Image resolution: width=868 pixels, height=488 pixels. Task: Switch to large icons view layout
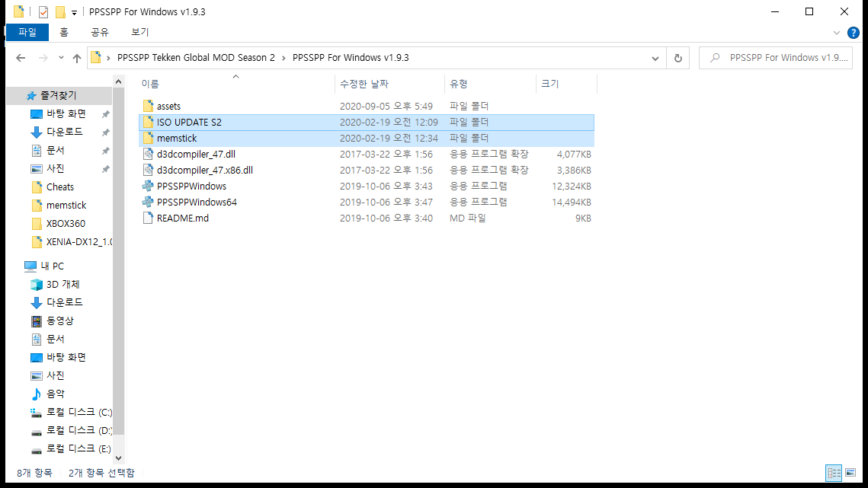pos(850,473)
